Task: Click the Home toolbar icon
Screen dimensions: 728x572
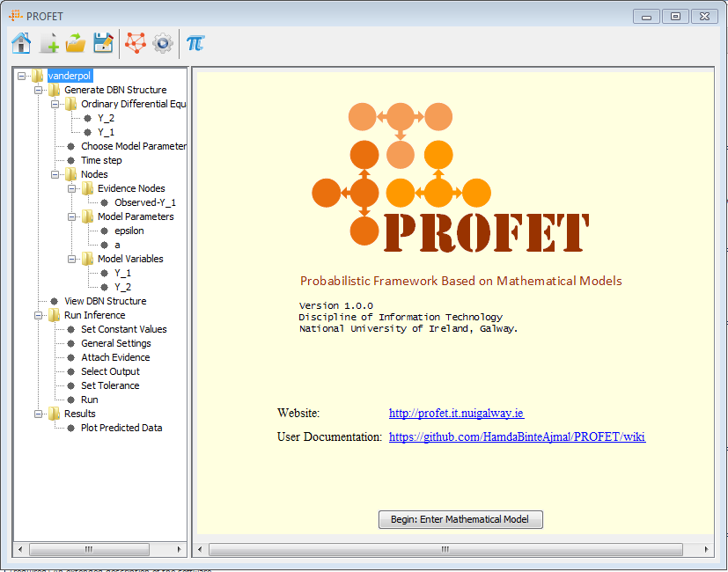Action: pyautogui.click(x=21, y=42)
